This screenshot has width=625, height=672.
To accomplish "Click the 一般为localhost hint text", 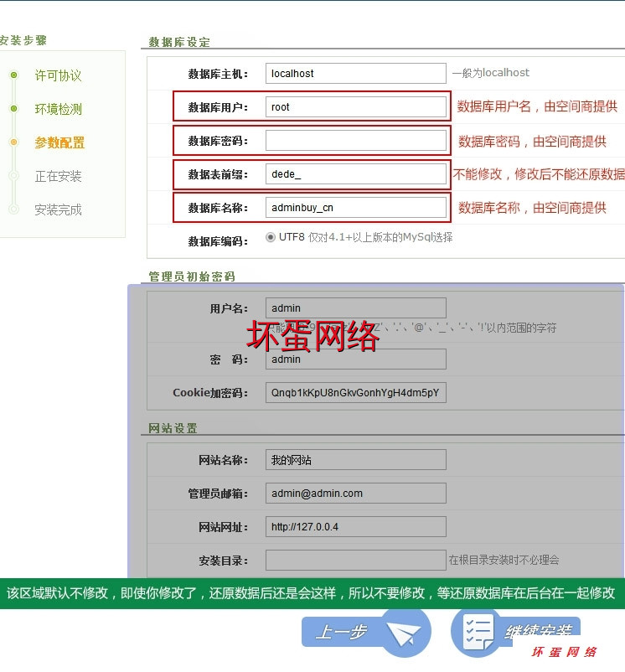I will 490,73.
